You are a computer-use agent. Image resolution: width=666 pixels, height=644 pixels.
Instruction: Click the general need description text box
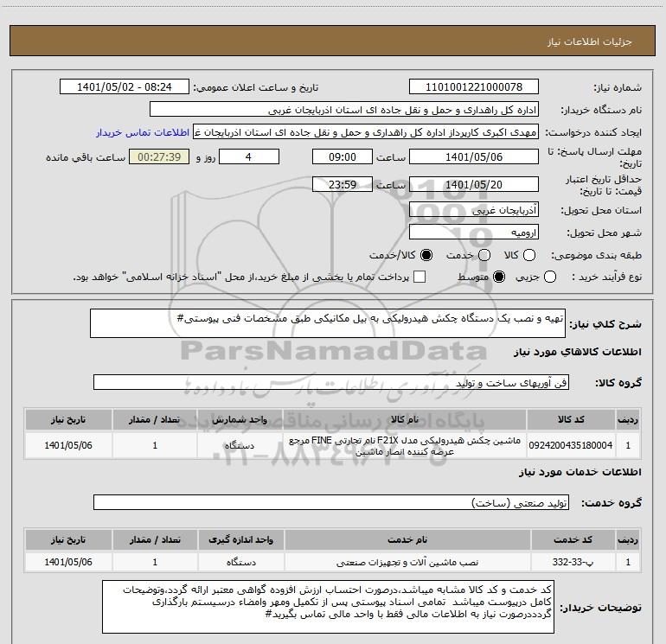pyautogui.click(x=328, y=323)
